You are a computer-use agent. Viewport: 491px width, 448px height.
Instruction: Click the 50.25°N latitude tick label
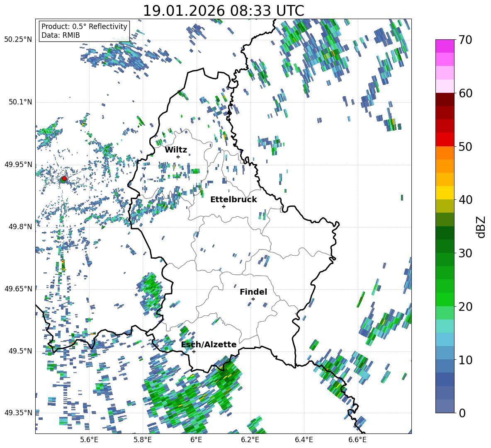point(18,40)
